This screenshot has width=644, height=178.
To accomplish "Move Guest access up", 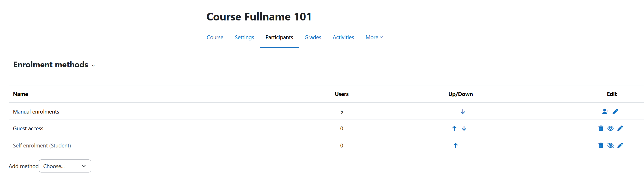I will 454,128.
